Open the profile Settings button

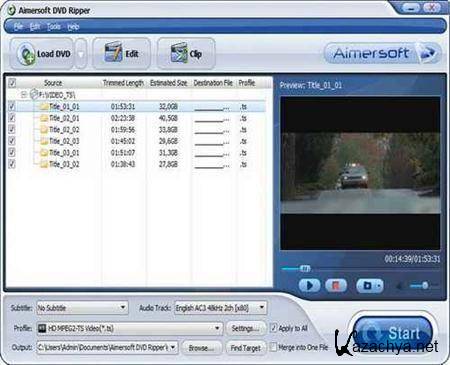(246, 328)
